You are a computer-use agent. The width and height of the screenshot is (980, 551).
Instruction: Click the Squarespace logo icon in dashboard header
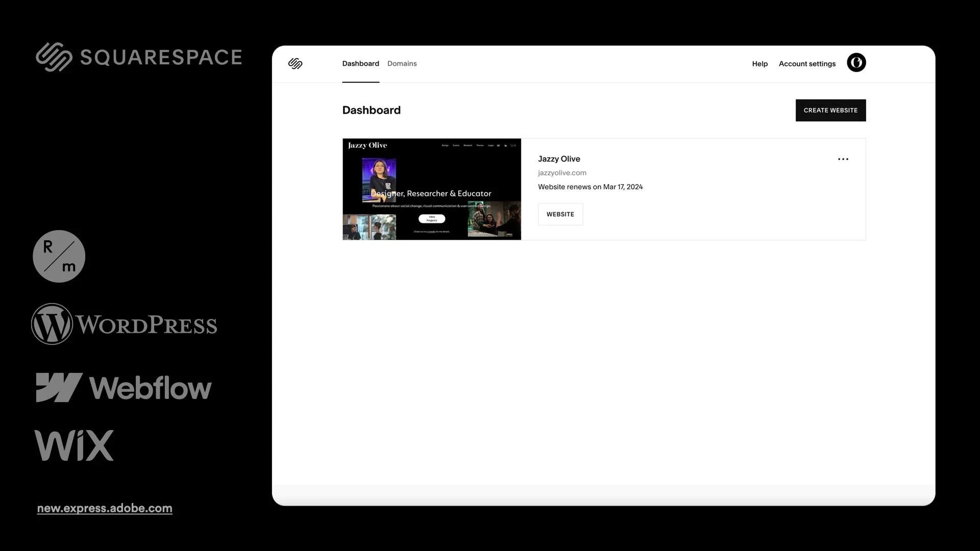(295, 63)
